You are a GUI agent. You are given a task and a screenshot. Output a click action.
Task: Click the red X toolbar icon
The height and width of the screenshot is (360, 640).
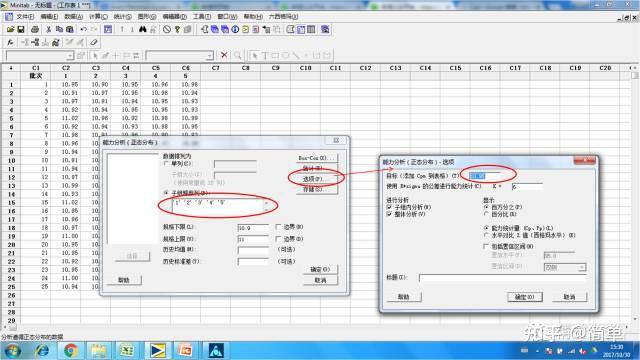[x=224, y=55]
